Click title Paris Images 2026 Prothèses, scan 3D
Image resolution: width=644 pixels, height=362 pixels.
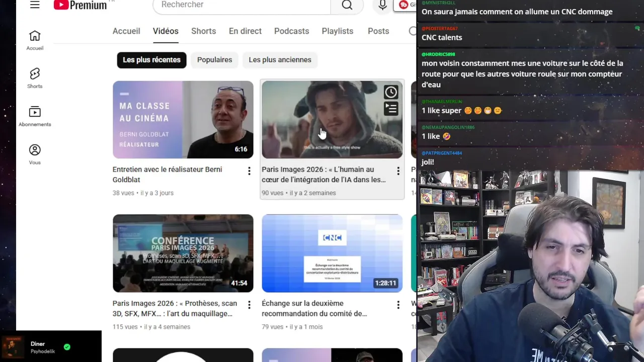click(x=175, y=308)
